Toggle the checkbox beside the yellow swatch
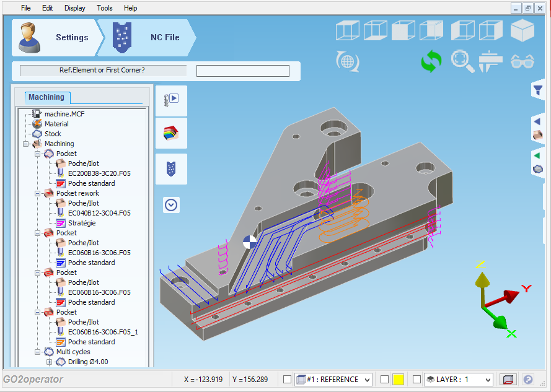This screenshot has height=392, width=551. (x=384, y=380)
